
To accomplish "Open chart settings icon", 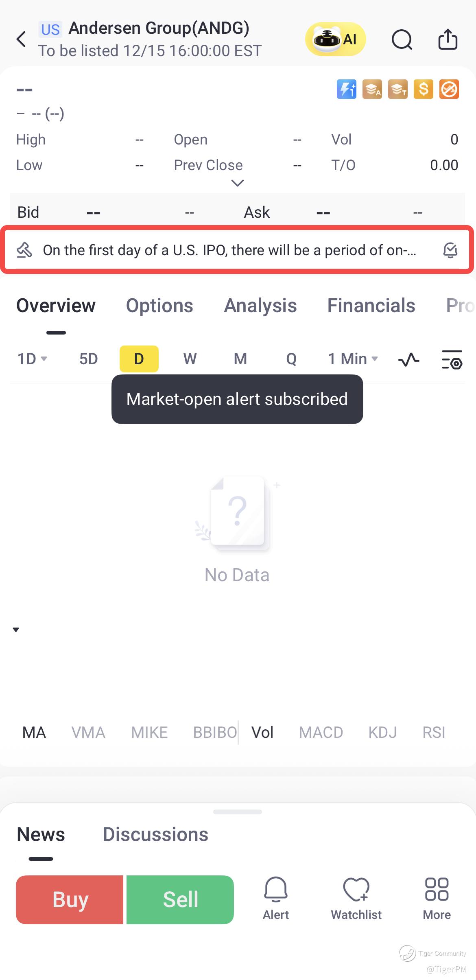I will [x=452, y=359].
